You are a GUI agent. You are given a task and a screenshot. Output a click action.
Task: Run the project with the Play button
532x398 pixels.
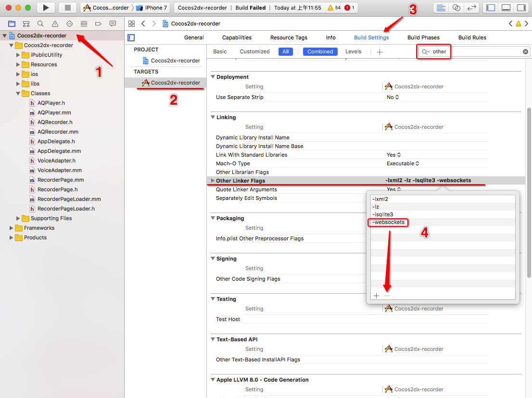(x=46, y=8)
